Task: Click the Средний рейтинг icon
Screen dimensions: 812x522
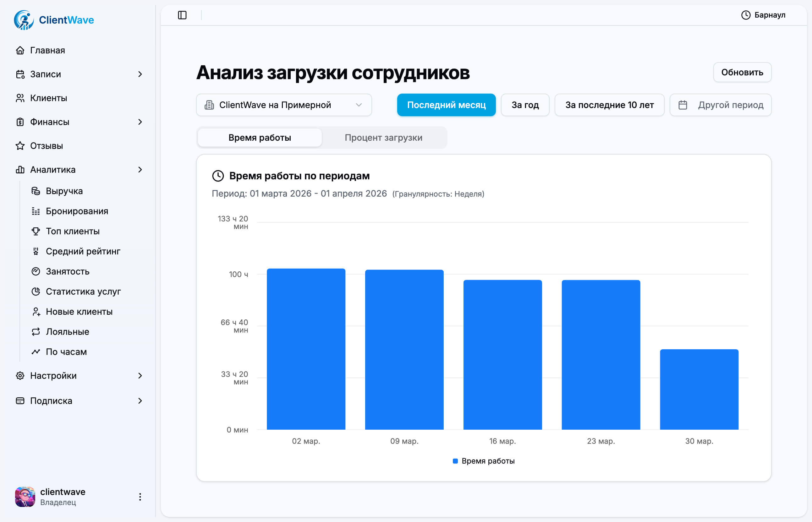Action: 36,251
